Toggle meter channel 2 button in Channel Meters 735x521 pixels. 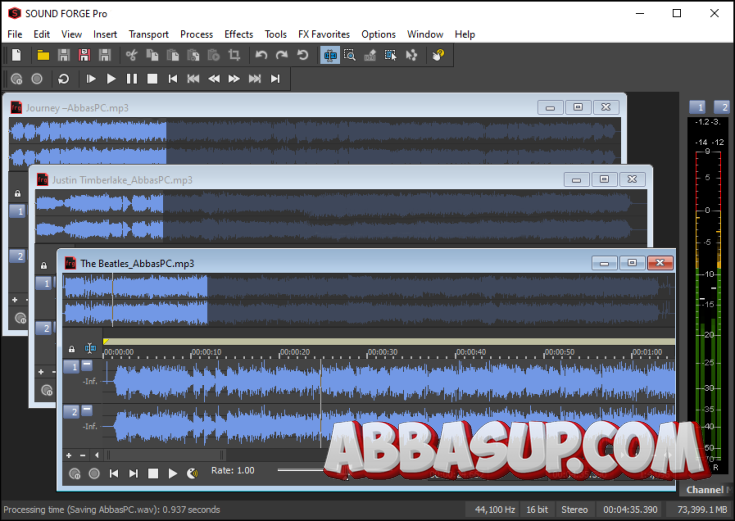pos(722,107)
